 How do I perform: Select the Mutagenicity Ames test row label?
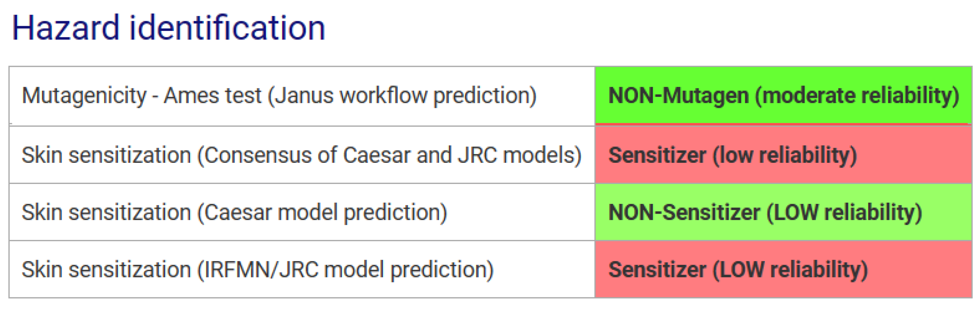click(279, 95)
